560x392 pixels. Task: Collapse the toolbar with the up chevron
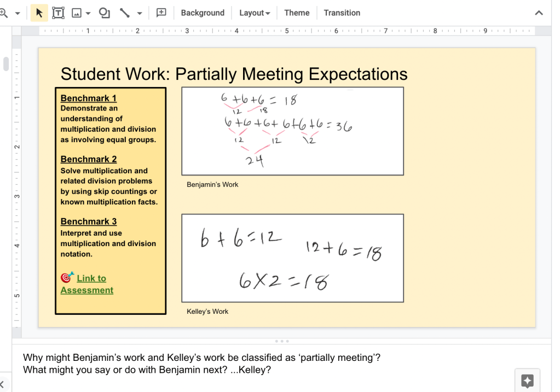pos(539,13)
